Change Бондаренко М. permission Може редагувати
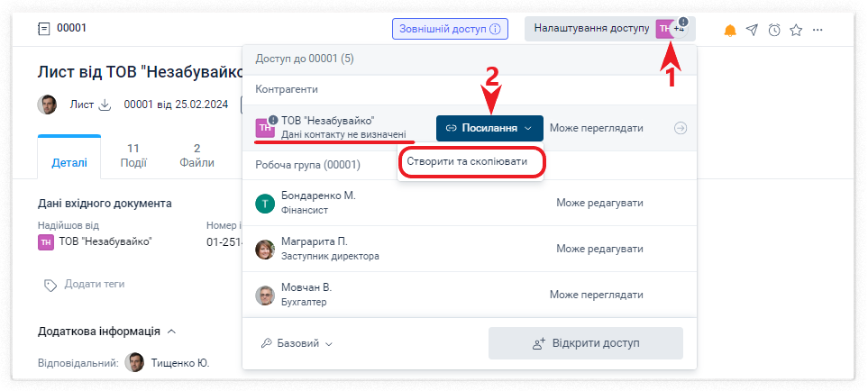Screen dimensions: 868x391 pyautogui.click(x=599, y=203)
